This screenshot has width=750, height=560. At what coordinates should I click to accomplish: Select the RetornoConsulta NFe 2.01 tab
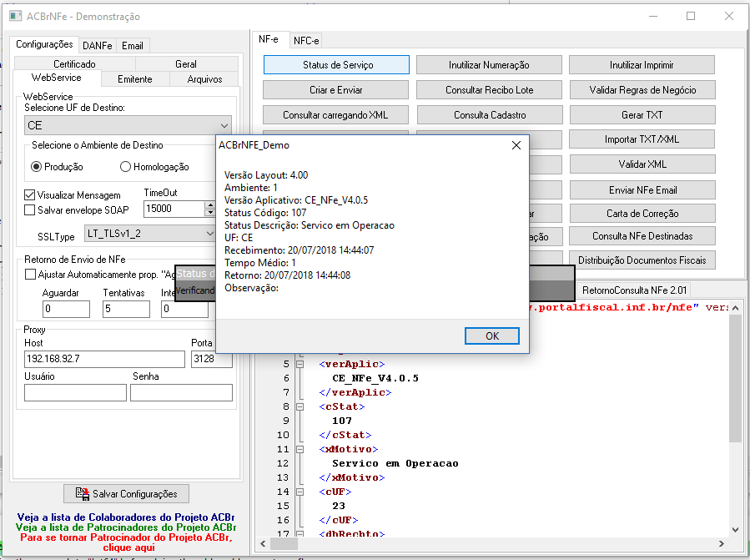point(634,290)
